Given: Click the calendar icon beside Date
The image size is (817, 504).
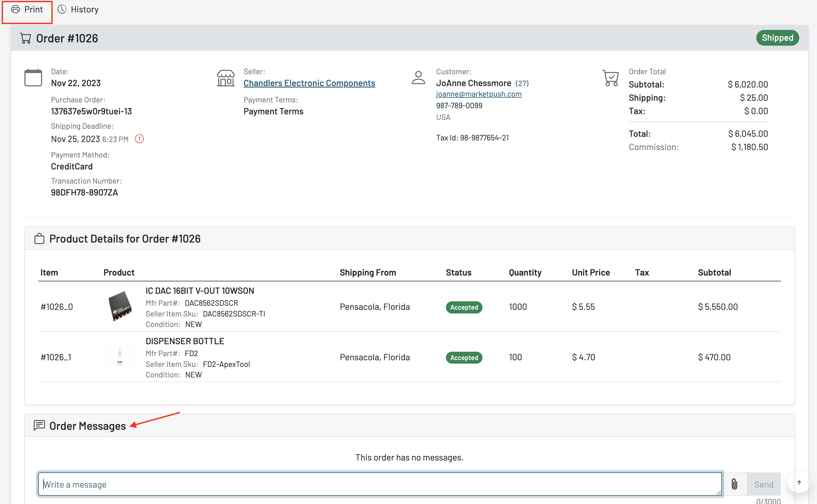Looking at the screenshot, I should click(33, 78).
